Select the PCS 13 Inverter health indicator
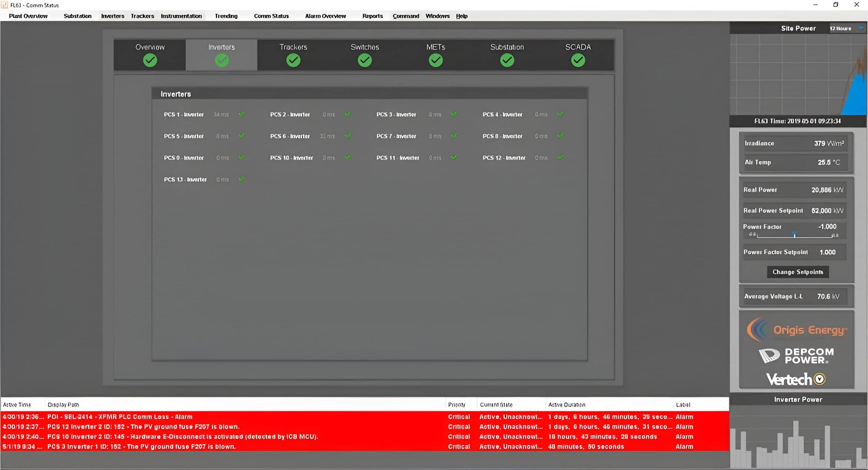This screenshot has width=868, height=470. (x=242, y=179)
